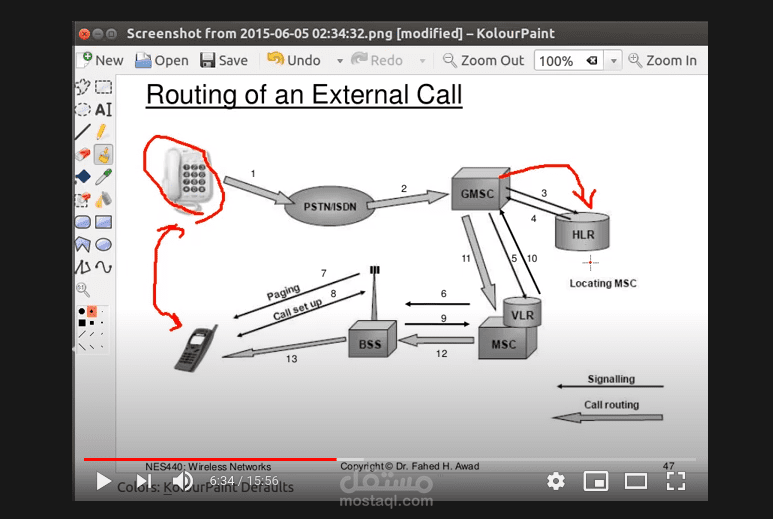Choose the large square brush shape
The height and width of the screenshot is (519, 773).
tap(82, 323)
